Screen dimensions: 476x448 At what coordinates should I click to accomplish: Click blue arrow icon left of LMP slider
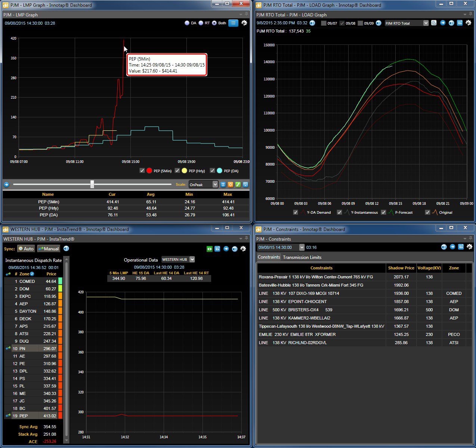[6, 184]
